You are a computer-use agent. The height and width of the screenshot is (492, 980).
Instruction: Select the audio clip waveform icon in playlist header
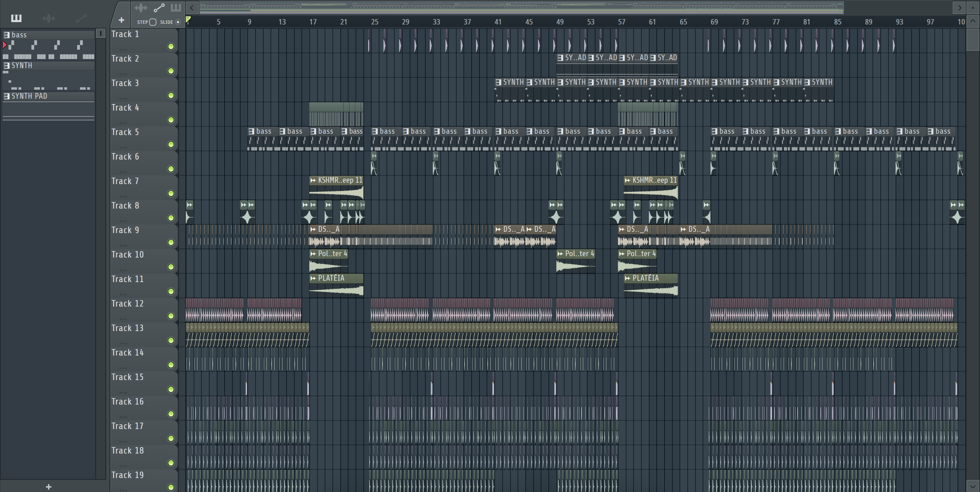tap(141, 7)
